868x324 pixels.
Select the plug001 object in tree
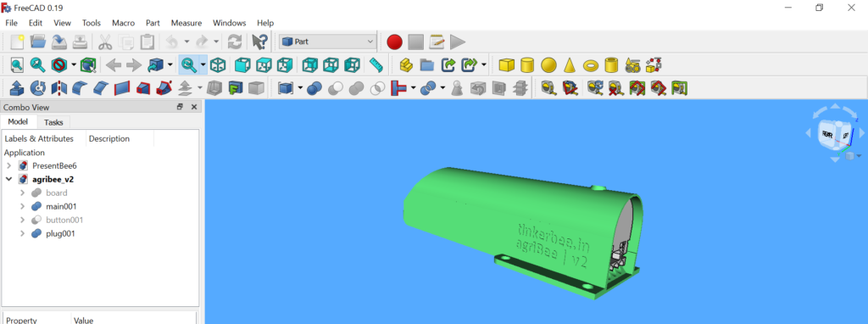tap(60, 233)
